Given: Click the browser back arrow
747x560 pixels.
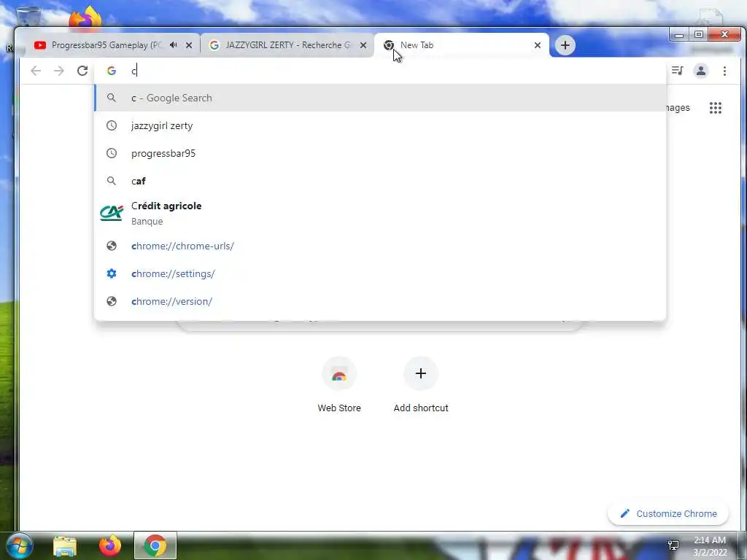Looking at the screenshot, I should 36,71.
